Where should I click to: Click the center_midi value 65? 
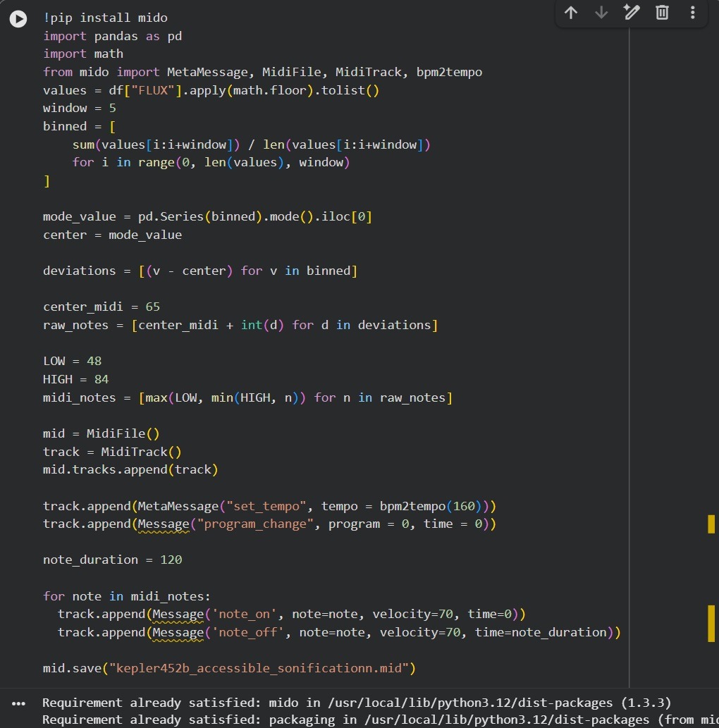pyautogui.click(x=152, y=307)
